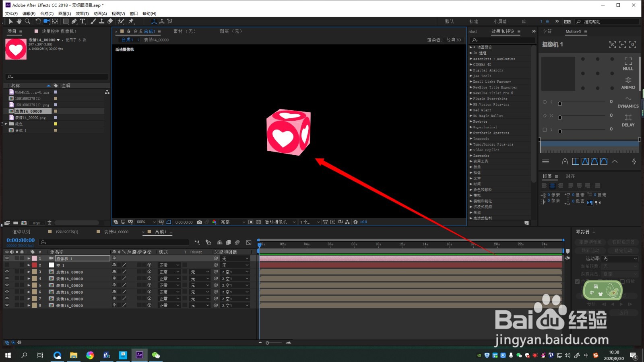Switch to 渲染队列 tab

21,232
